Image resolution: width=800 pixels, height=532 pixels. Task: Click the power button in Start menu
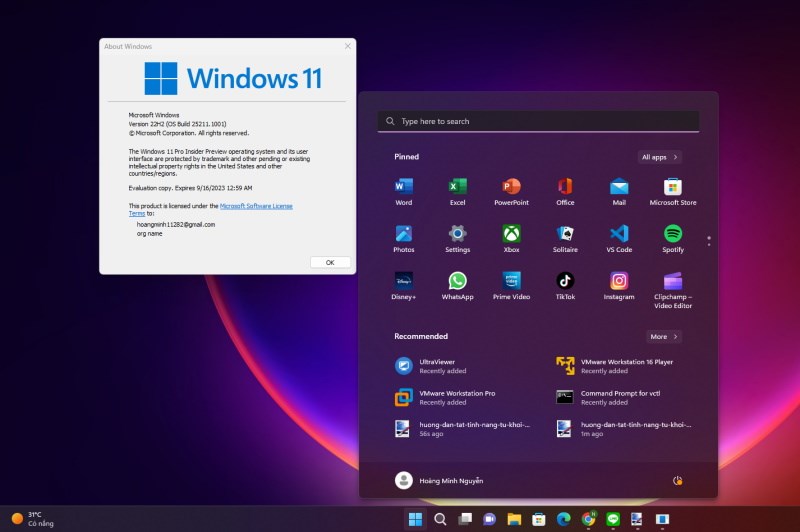[677, 480]
